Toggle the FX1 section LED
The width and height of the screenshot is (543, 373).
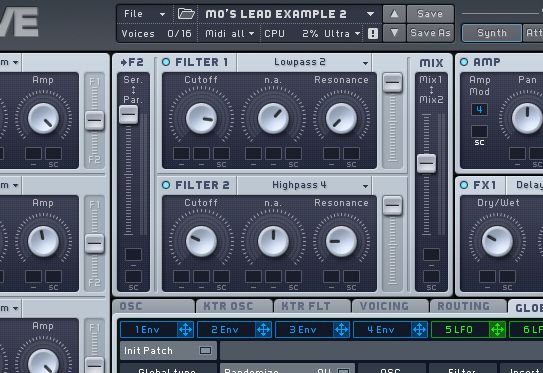coord(464,185)
